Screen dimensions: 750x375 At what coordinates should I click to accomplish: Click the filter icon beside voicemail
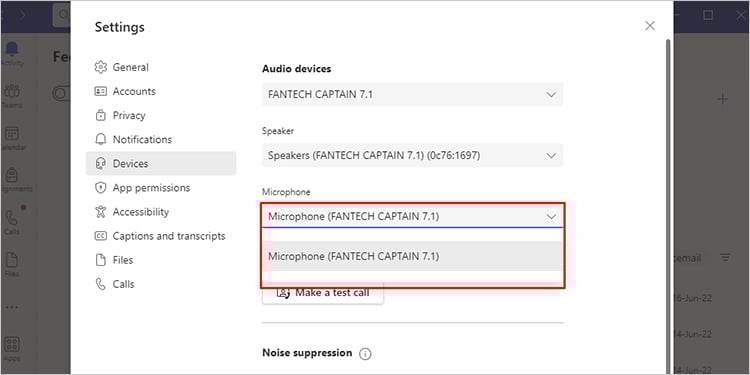(x=726, y=258)
